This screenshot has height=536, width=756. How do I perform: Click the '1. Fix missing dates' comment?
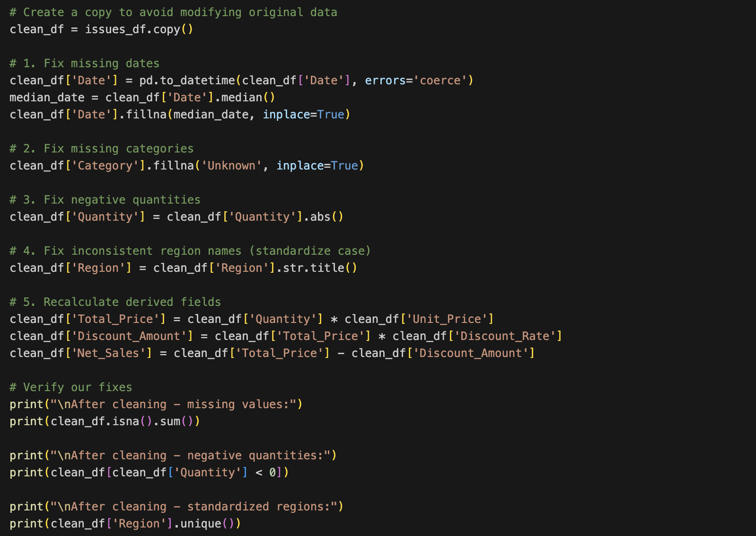84,63
